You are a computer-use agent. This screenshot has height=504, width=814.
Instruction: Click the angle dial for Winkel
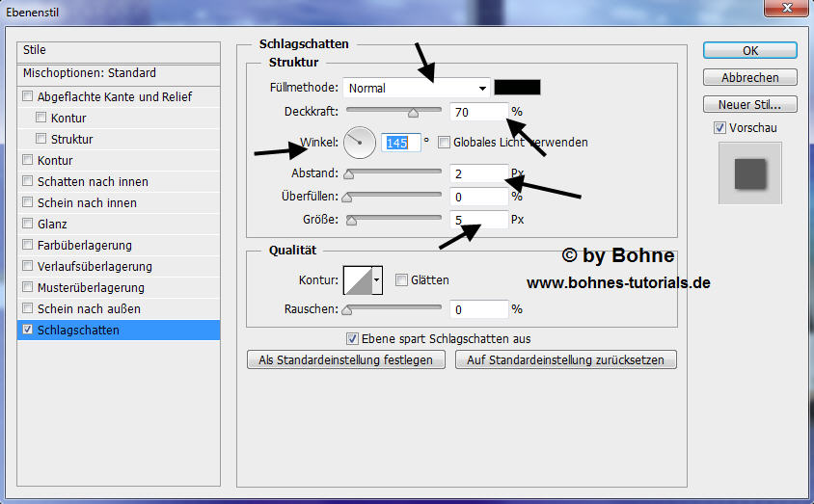click(x=359, y=142)
